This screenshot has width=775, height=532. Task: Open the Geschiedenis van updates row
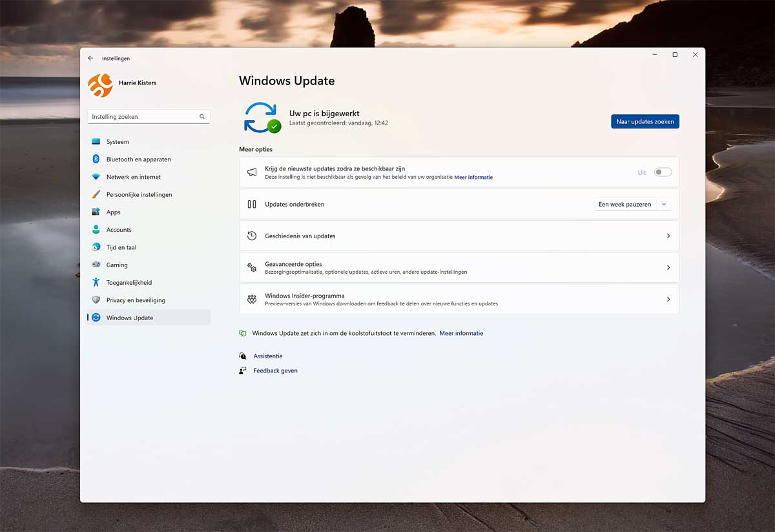pos(459,236)
